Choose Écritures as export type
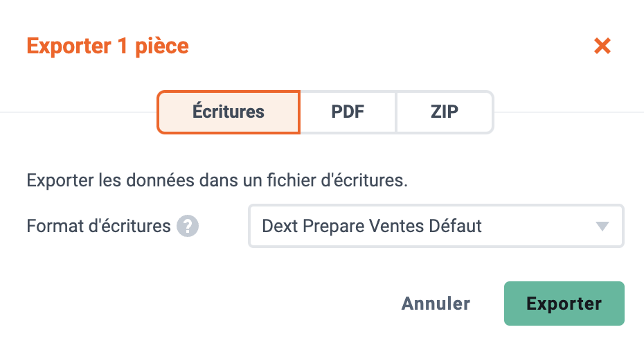The image size is (644, 352). click(x=229, y=112)
